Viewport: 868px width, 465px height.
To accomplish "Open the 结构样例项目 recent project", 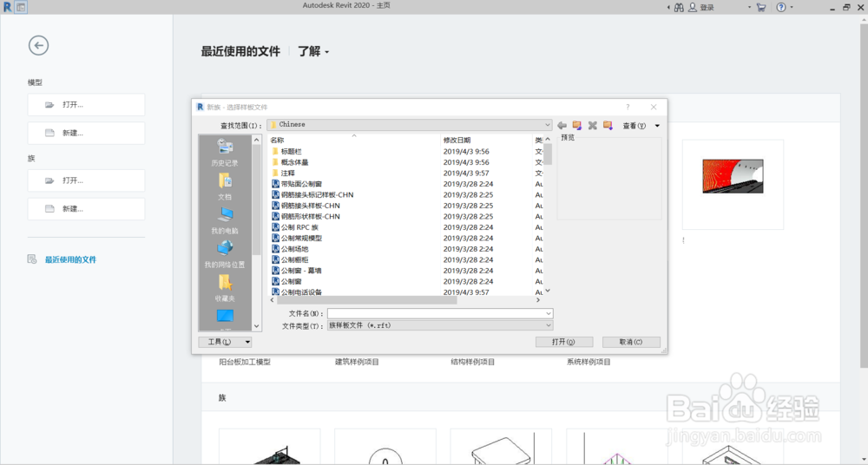I will pyautogui.click(x=473, y=362).
